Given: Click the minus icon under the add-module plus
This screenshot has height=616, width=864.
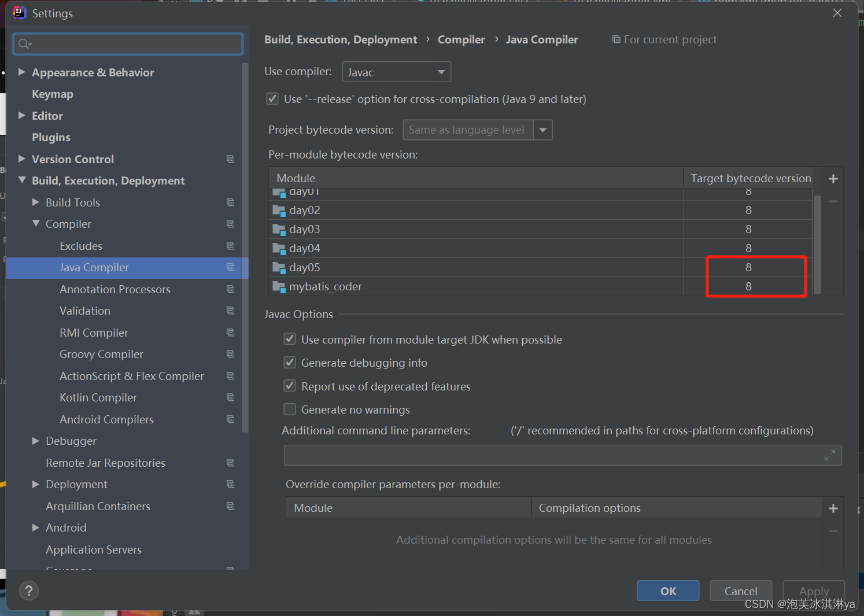Looking at the screenshot, I should (833, 201).
